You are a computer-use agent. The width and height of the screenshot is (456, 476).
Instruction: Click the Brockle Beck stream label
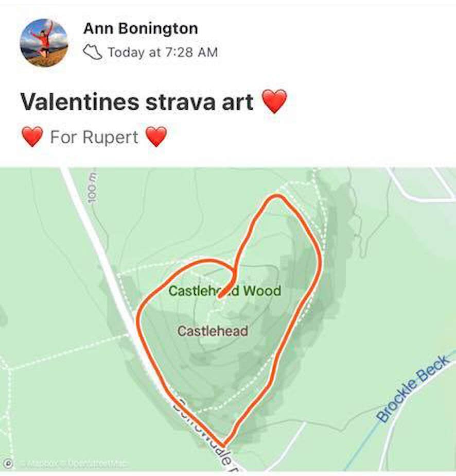pos(412,388)
